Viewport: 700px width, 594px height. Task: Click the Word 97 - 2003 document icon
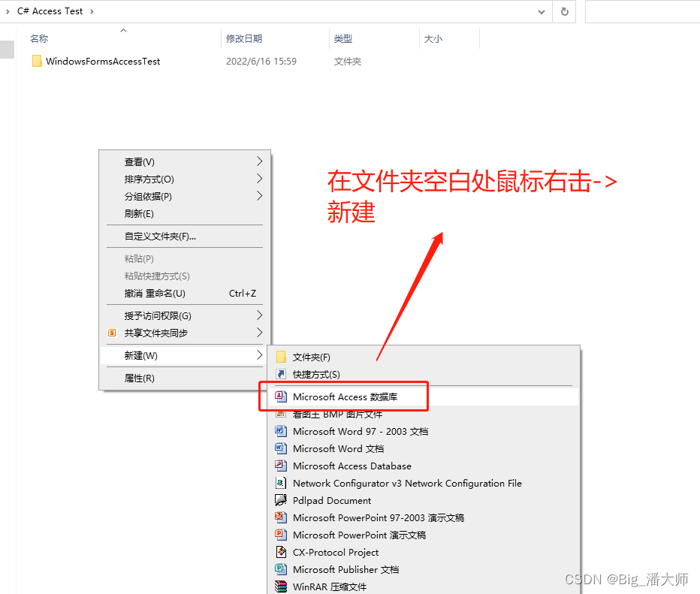(281, 431)
